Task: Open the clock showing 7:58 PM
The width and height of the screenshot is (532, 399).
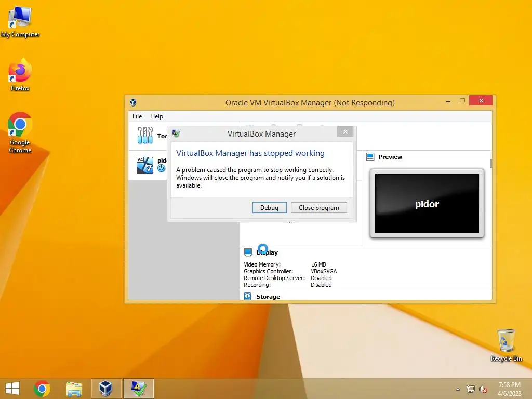Action: click(509, 389)
